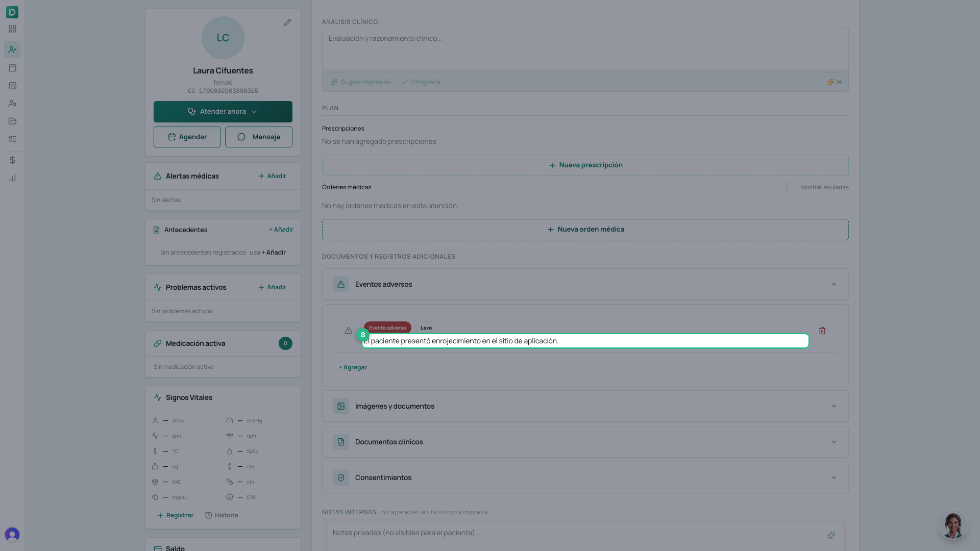Image resolution: width=980 pixels, height=551 pixels.
Task: Open the patients icon in sidebar
Action: point(12,49)
